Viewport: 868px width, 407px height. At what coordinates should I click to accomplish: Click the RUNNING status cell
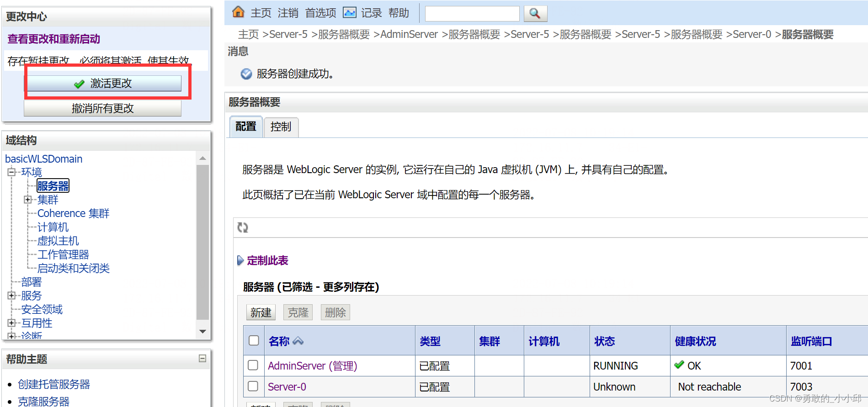616,366
